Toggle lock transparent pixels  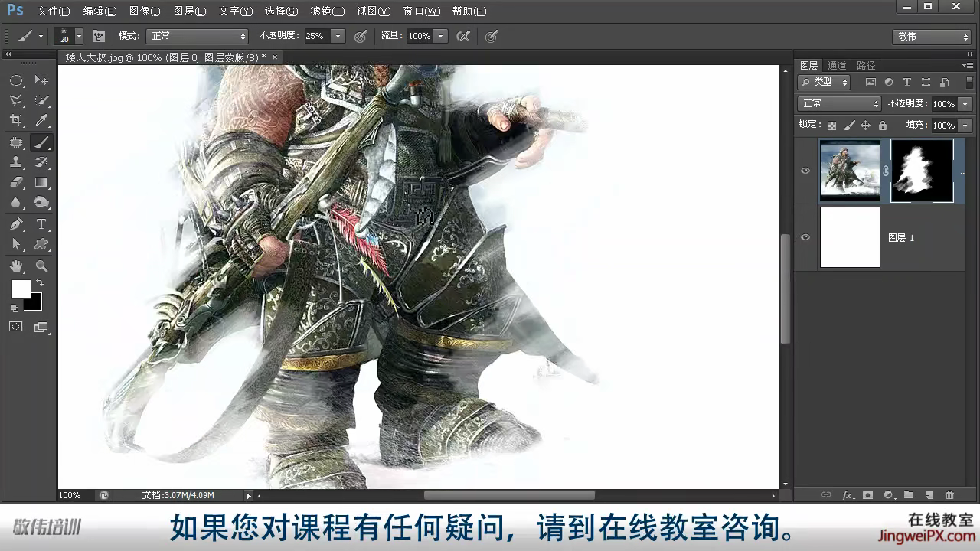point(832,126)
